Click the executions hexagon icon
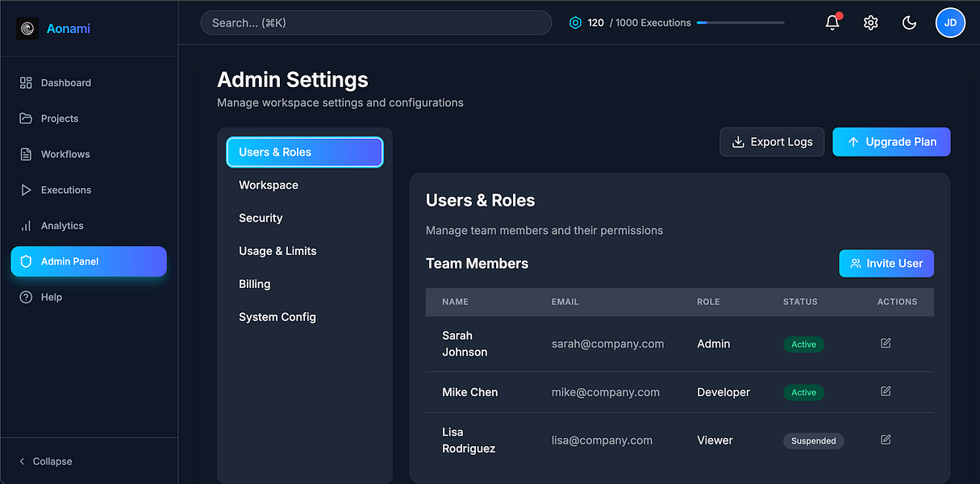This screenshot has height=484, width=980. tap(575, 23)
